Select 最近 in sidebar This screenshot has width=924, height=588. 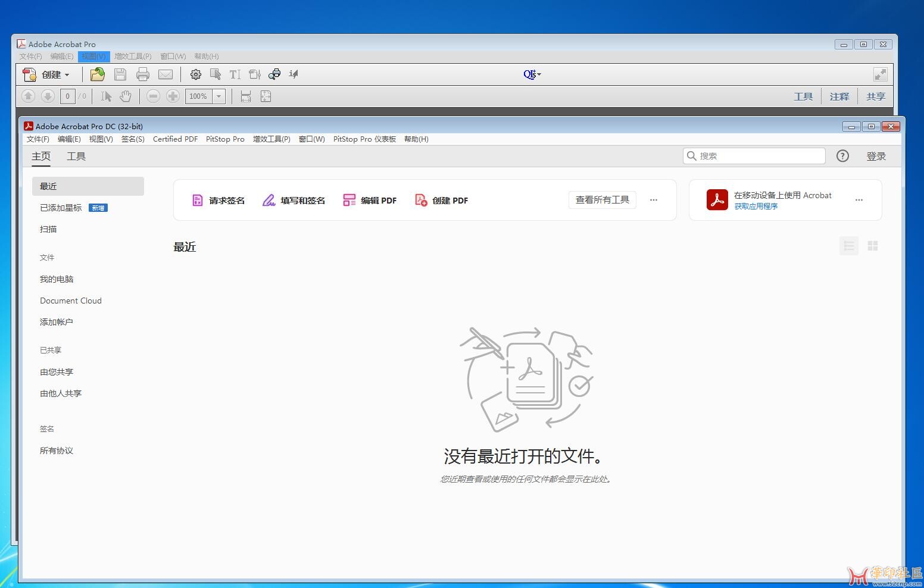coord(88,186)
